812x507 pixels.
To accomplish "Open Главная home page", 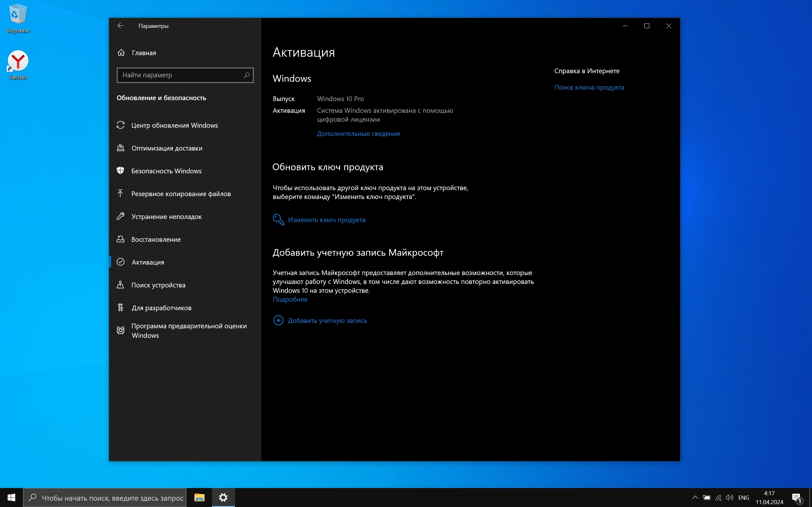I will point(144,53).
